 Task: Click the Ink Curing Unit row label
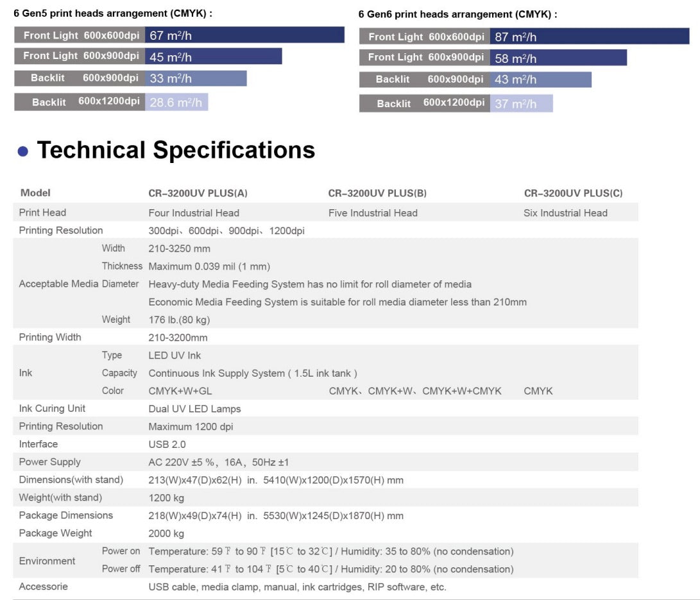(52, 409)
